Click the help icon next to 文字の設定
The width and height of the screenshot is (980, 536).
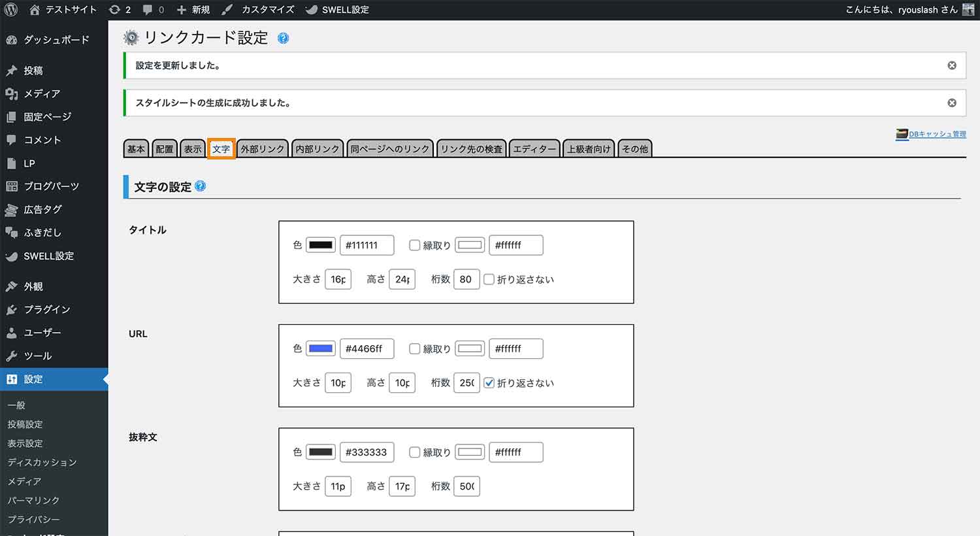point(201,186)
